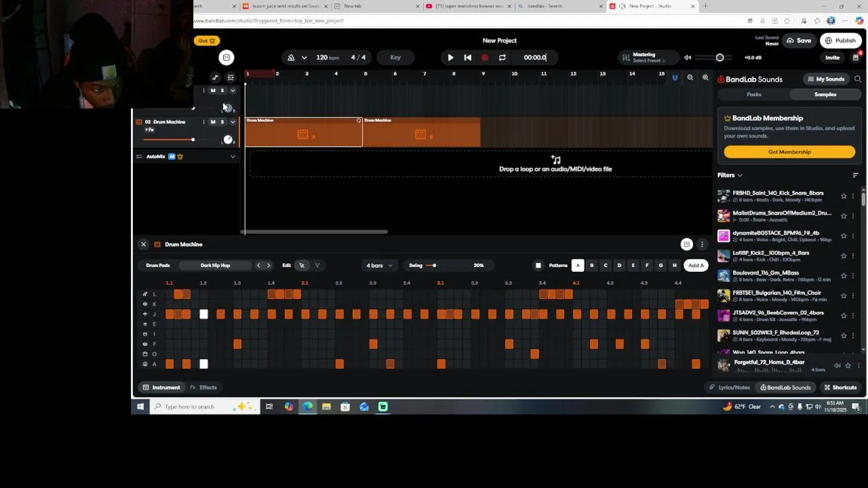Open Windows Start menu
868x488 pixels.
click(140, 407)
